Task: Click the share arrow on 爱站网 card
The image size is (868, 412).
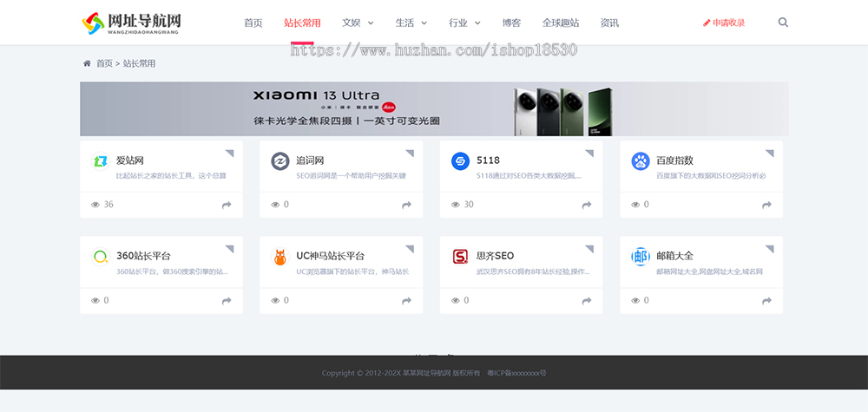Action: tap(227, 206)
